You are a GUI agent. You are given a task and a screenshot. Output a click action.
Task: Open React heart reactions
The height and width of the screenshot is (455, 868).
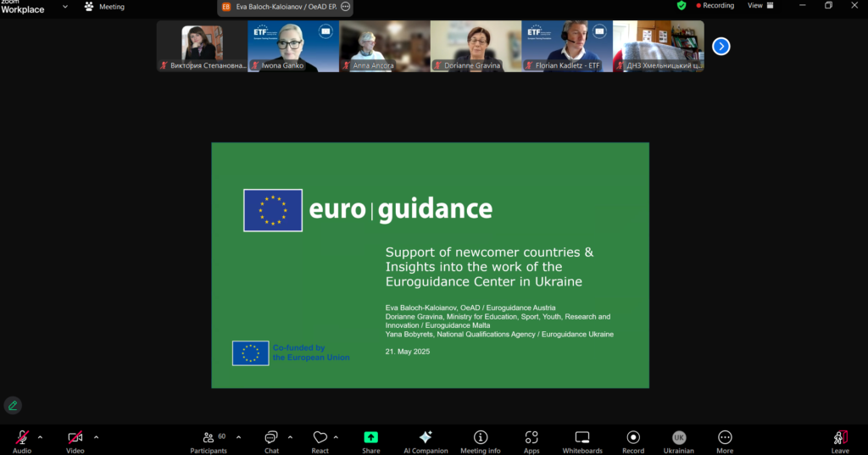(320, 441)
